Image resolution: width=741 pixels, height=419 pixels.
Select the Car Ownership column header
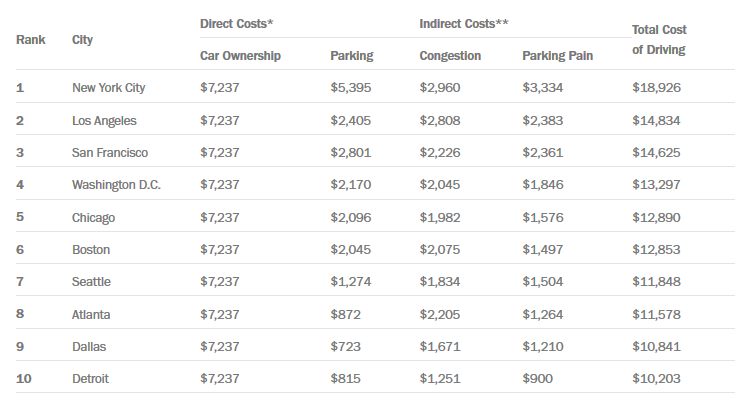240,56
